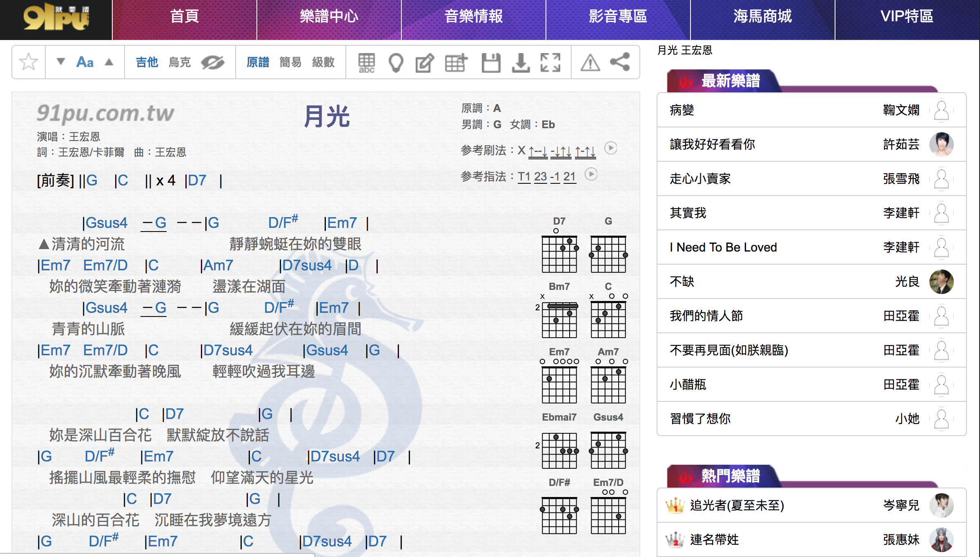This screenshot has height=557, width=980.
Task: Click the [前奏] intro D7 chord
Action: coord(197,180)
